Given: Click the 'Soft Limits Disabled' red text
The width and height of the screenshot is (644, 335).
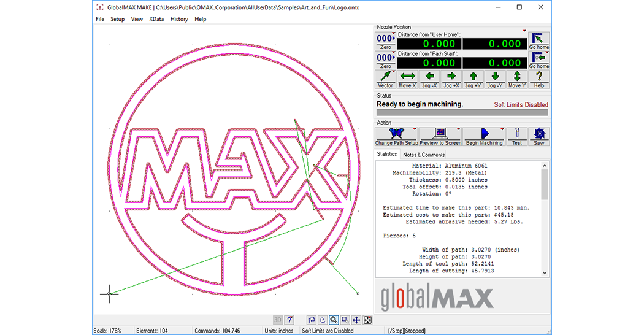Looking at the screenshot, I should click(521, 105).
